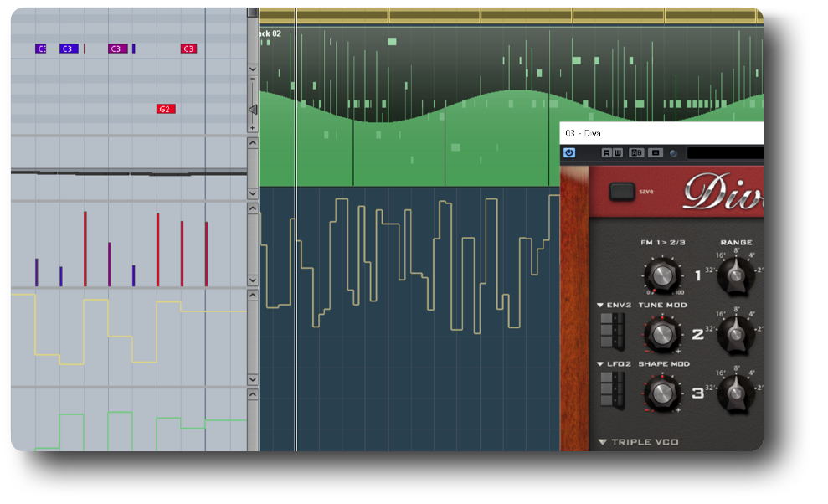Viewport: 828px width, 504px height.
Task: Click the FM 1 > 2/3 knob
Action: click(661, 274)
